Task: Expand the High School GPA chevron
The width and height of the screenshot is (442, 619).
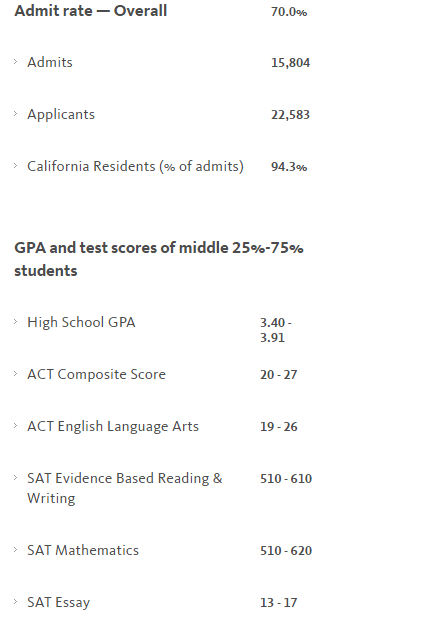Action: tap(15, 322)
